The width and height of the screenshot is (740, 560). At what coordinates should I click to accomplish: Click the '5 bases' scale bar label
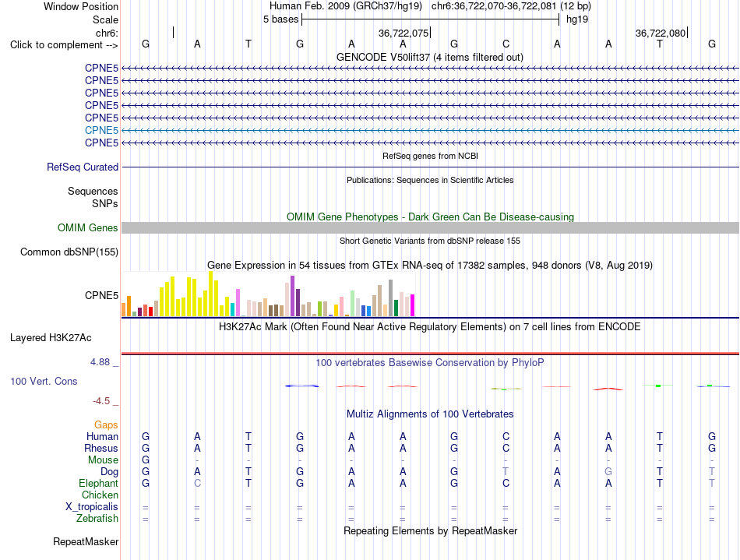tap(280, 19)
